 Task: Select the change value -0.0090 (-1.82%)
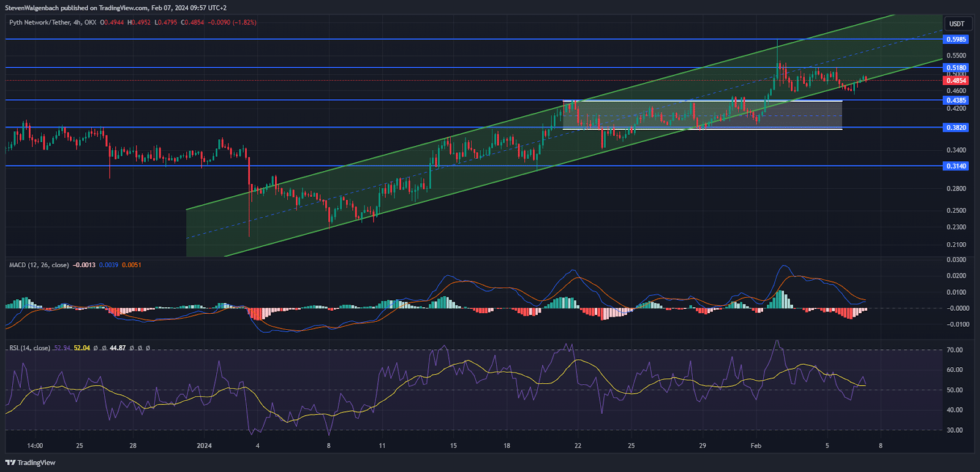[232, 23]
